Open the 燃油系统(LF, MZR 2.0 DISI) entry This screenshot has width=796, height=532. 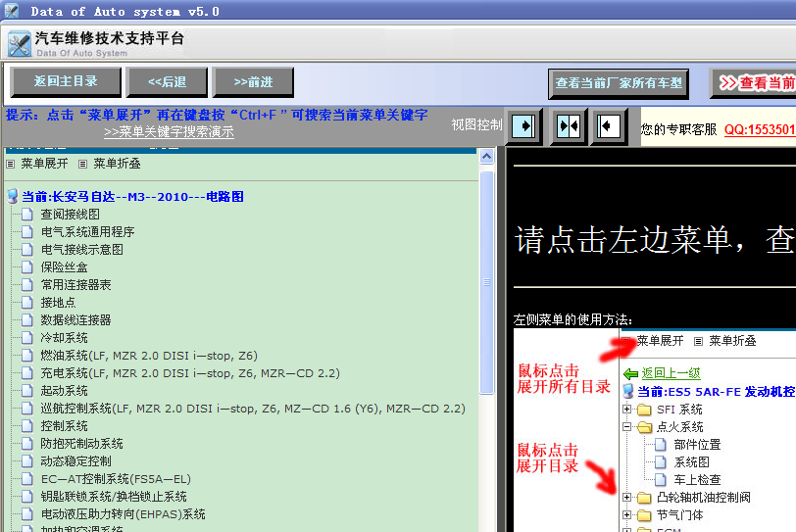pyautogui.click(x=149, y=356)
